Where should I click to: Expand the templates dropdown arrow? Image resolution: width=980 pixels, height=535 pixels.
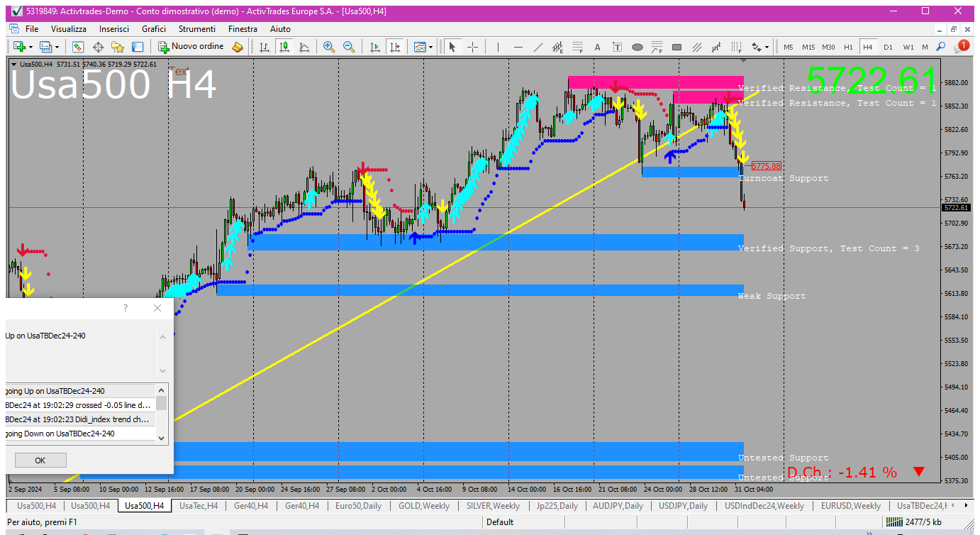tap(431, 47)
